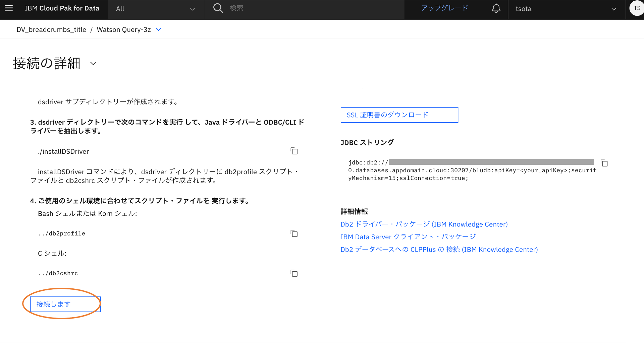Click the アップグレード upgrade link
The height and width of the screenshot is (343, 644).
(444, 8)
